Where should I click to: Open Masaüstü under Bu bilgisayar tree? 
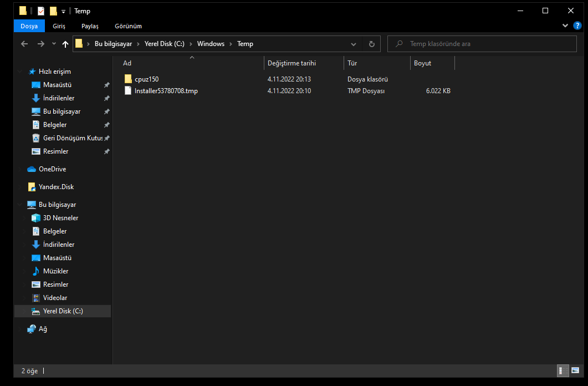[57, 258]
